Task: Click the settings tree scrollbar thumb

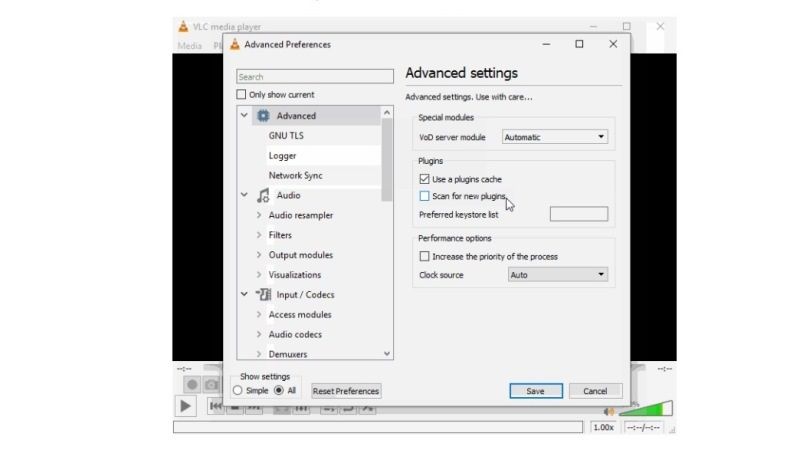Action: pyautogui.click(x=387, y=160)
